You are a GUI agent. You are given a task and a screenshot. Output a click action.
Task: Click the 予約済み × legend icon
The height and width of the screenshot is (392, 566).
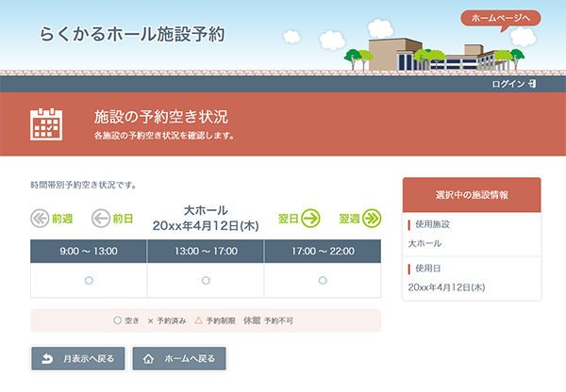coord(151,321)
